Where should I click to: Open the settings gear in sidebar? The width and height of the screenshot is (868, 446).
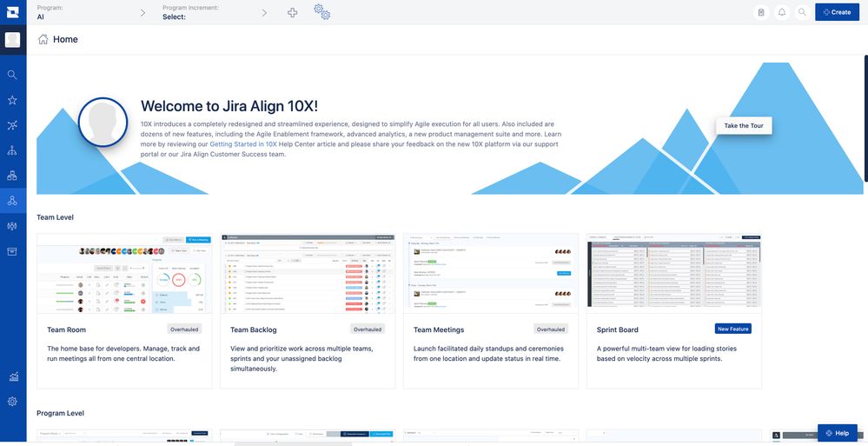(x=13, y=402)
